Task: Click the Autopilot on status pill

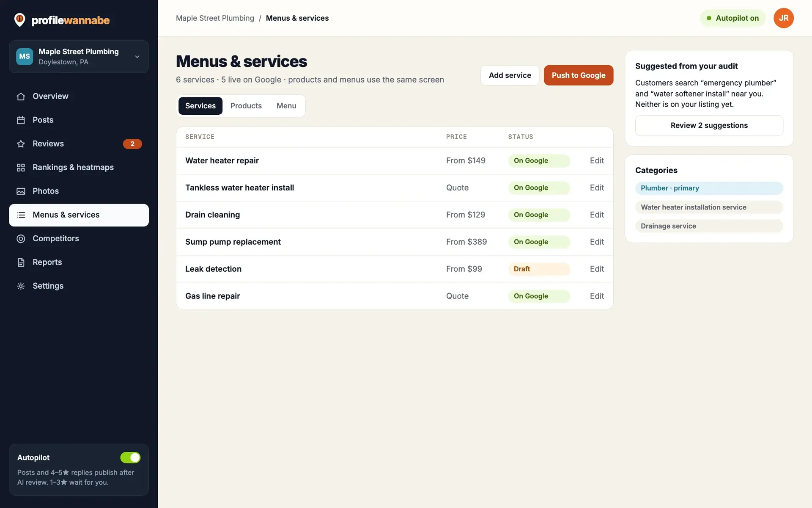Action: [733, 18]
